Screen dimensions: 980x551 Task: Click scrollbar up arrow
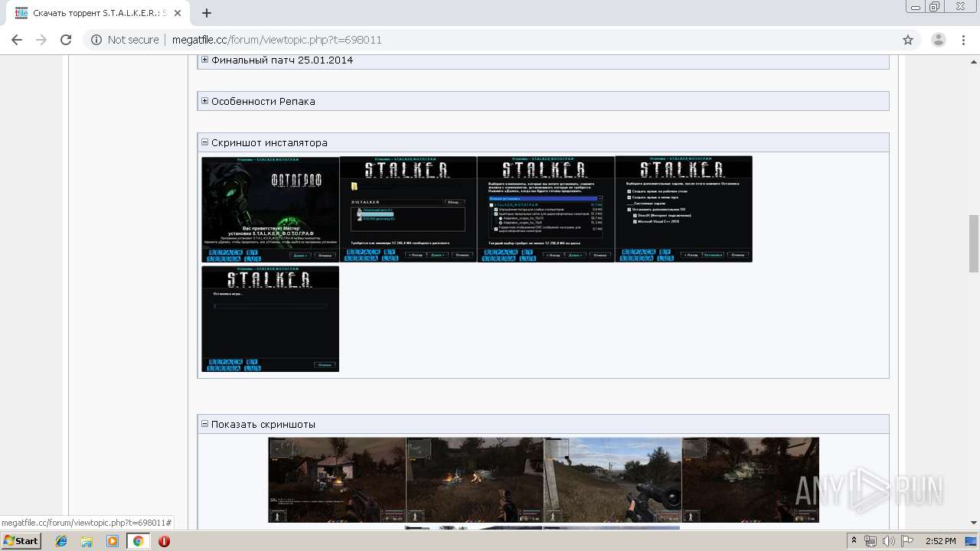pos(974,61)
